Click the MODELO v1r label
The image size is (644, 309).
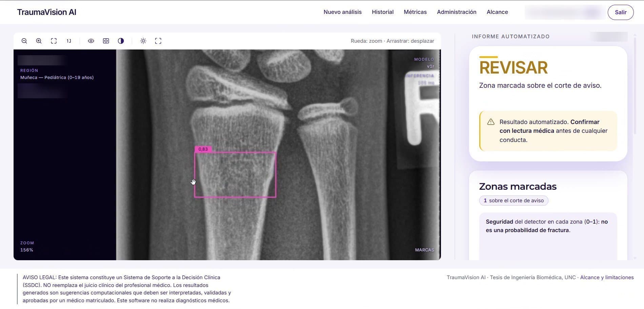424,63
